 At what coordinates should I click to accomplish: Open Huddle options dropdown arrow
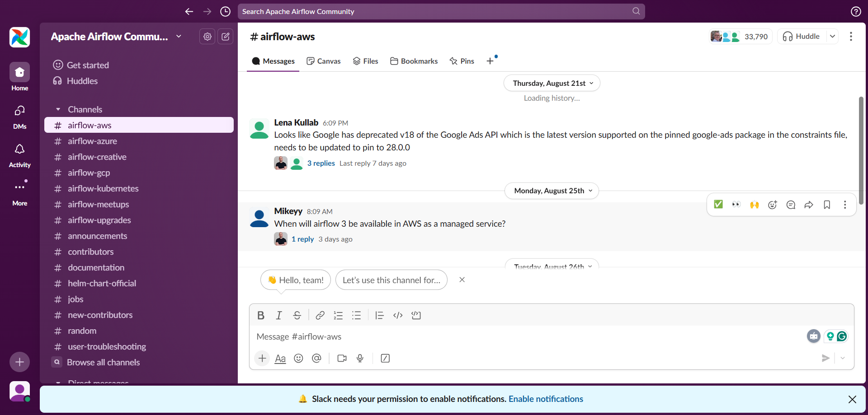point(832,36)
